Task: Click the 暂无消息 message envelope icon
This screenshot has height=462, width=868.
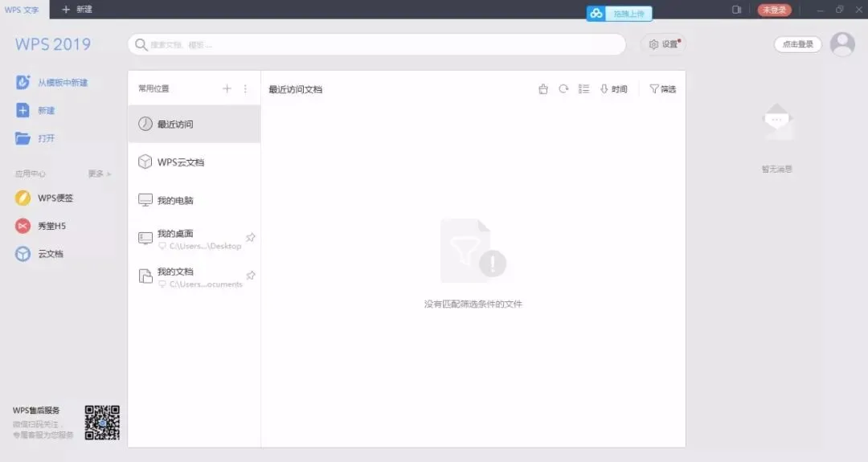Action: pos(777,121)
